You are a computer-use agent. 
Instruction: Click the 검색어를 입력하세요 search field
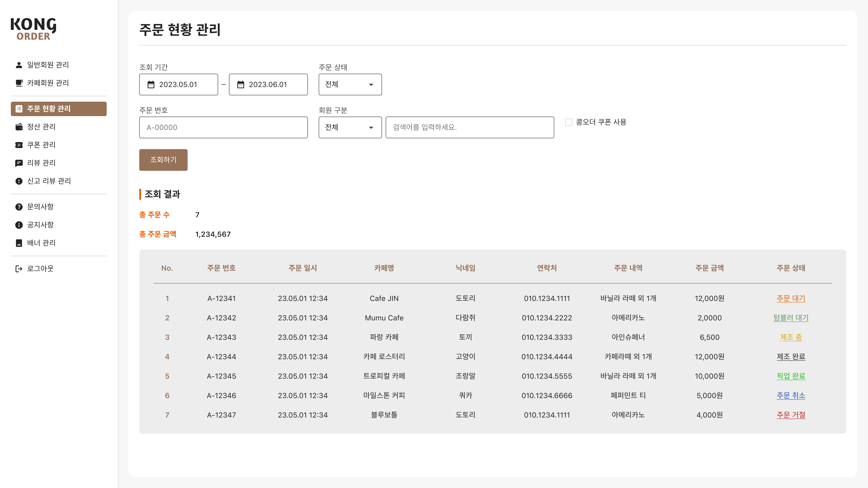click(470, 127)
